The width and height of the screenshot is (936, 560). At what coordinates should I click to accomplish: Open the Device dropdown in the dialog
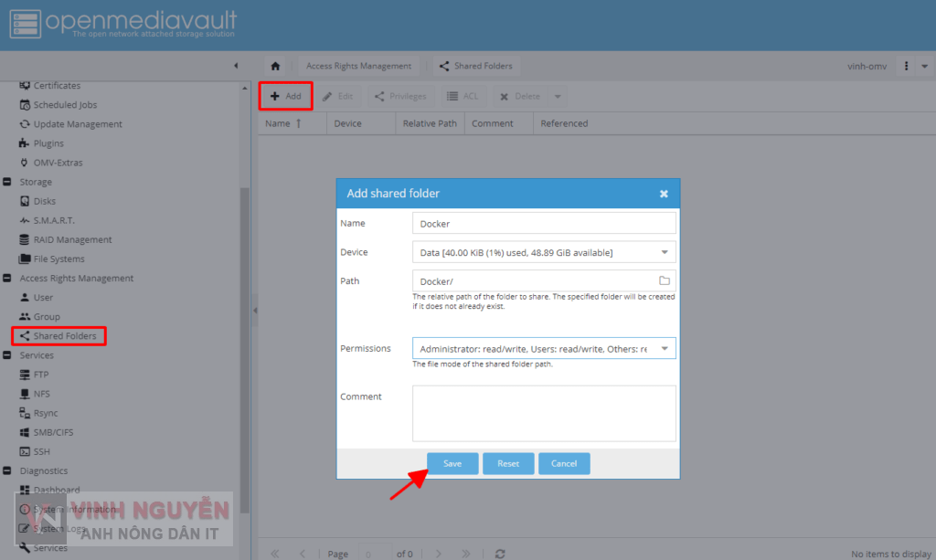point(665,251)
